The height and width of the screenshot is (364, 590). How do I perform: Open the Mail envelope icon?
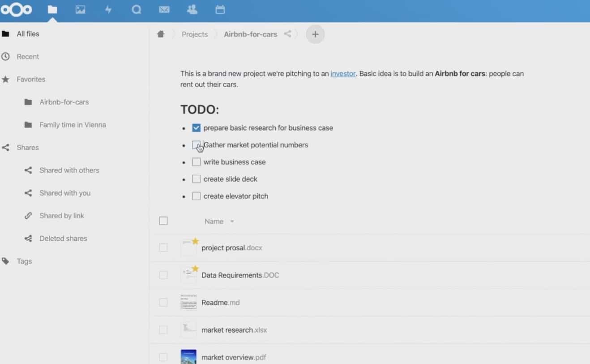[x=164, y=9]
